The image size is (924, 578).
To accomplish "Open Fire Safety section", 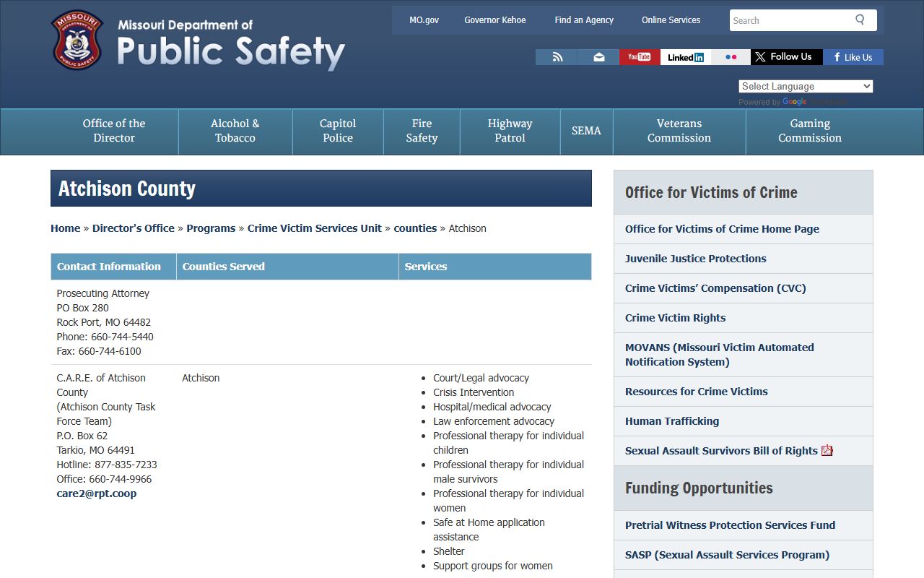I will (x=422, y=131).
